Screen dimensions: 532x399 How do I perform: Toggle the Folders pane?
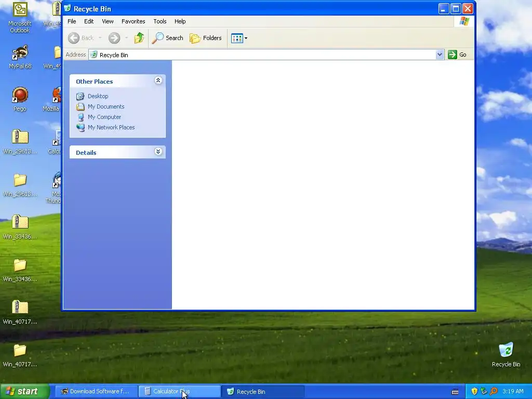206,38
